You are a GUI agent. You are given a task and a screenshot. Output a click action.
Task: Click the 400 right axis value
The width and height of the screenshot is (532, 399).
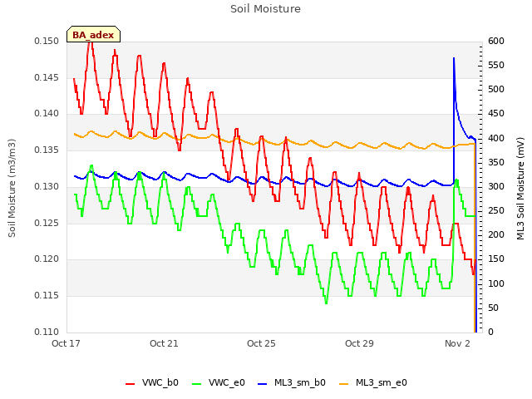(496, 138)
